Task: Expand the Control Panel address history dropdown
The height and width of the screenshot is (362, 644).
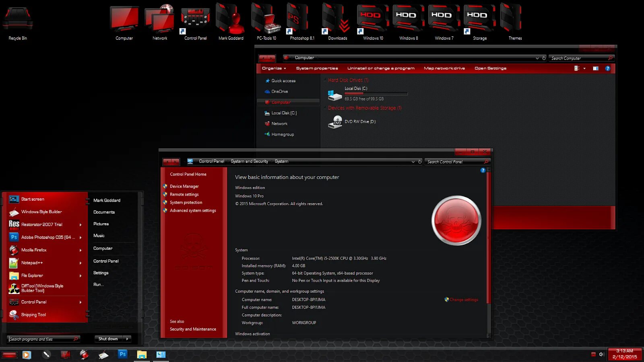Action: pyautogui.click(x=413, y=162)
